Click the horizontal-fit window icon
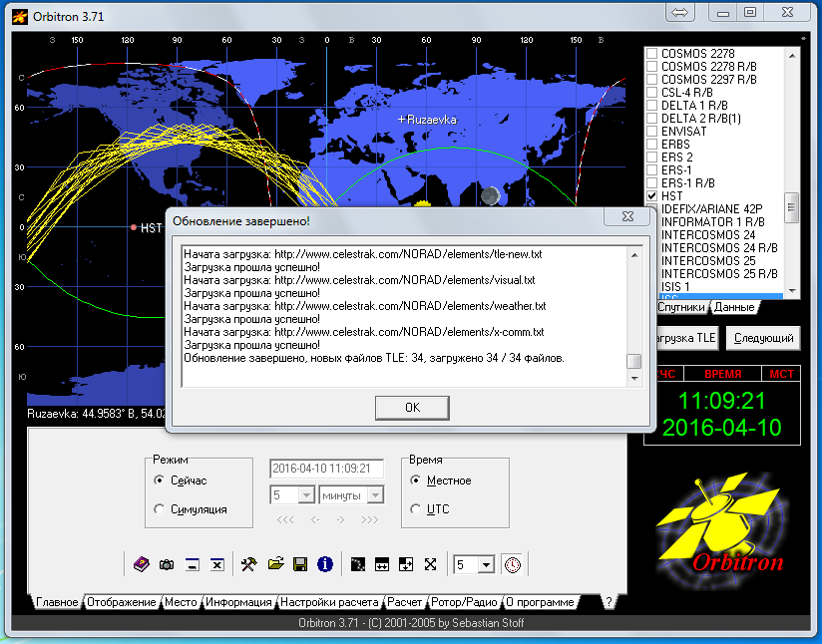 (x=382, y=564)
